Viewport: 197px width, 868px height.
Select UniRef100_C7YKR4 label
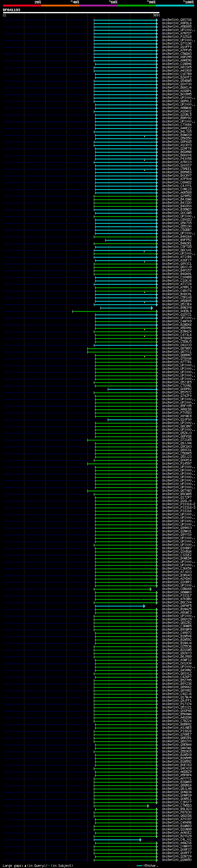pyautogui.click(x=176, y=125)
